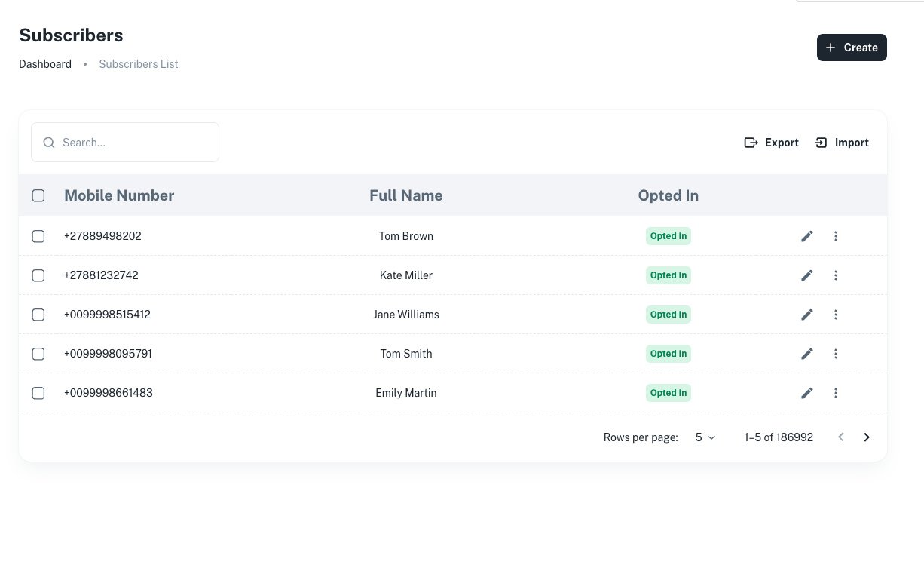
Task: Click the Create button
Action: pos(852,48)
